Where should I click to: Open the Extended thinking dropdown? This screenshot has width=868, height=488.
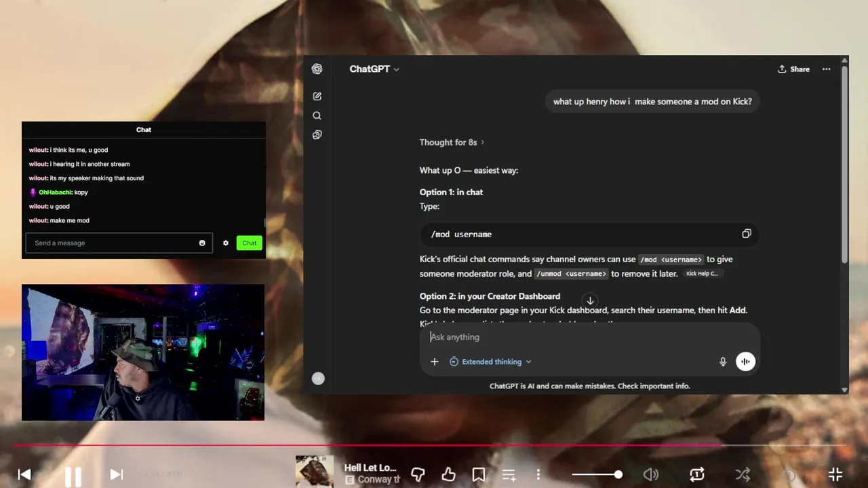tap(490, 362)
